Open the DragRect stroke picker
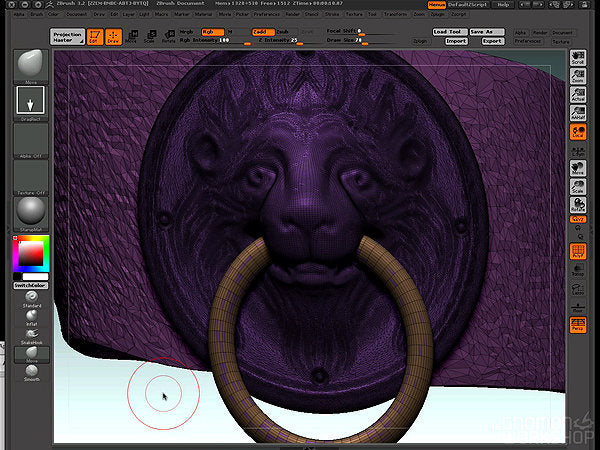600x450 pixels. tap(32, 100)
